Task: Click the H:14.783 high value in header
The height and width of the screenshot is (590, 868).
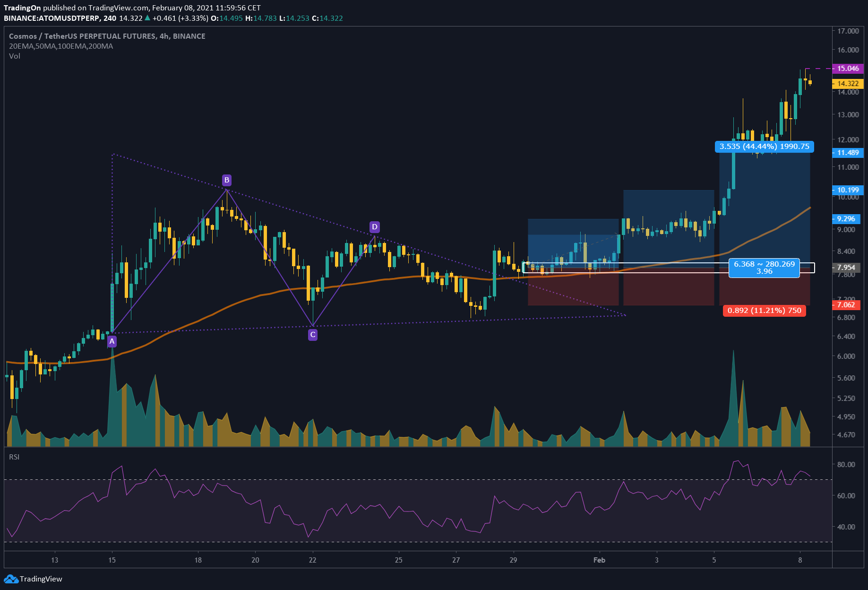Action: (x=261, y=18)
